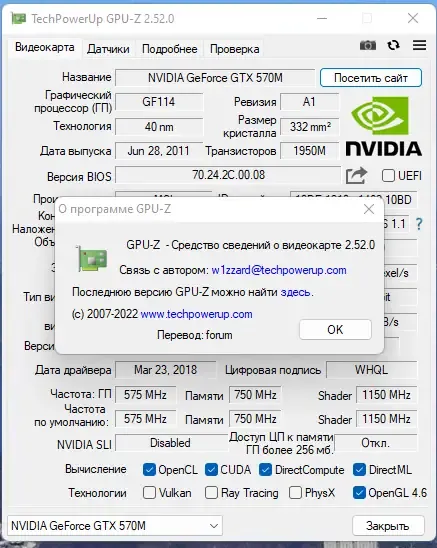Click the GPU-Z title bar app icon

point(19,18)
